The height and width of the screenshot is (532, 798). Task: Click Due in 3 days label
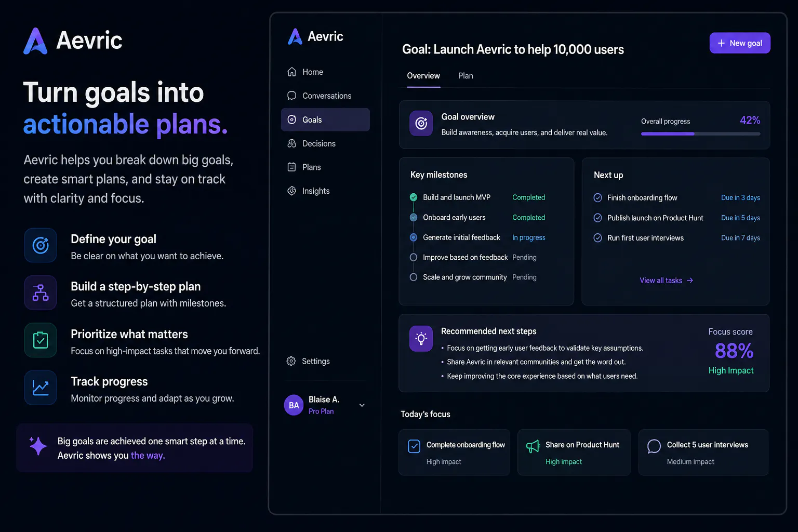click(x=740, y=198)
